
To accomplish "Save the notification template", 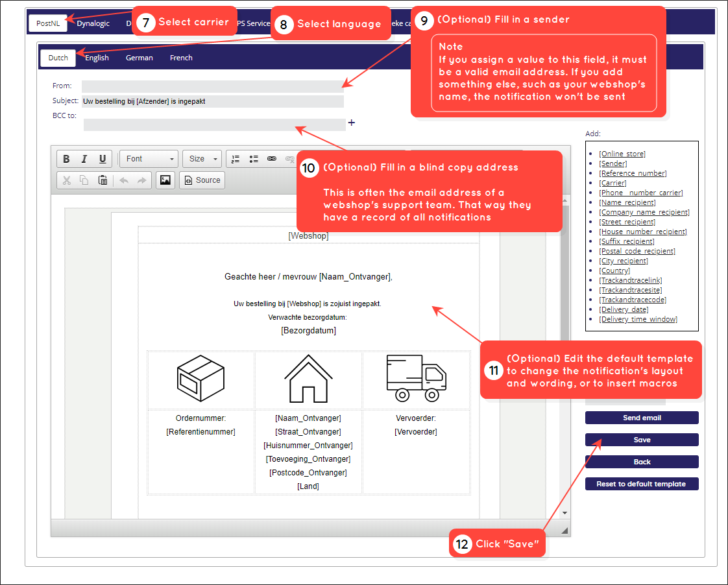I will pos(642,440).
